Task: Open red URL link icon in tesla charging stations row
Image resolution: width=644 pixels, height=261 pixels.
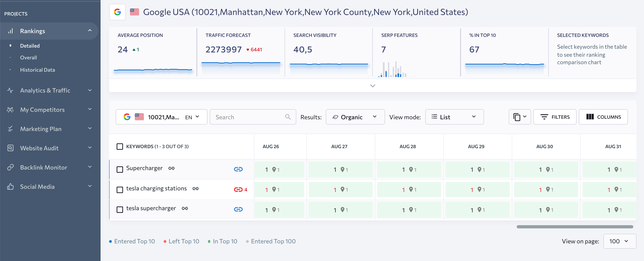Action: 238,190
